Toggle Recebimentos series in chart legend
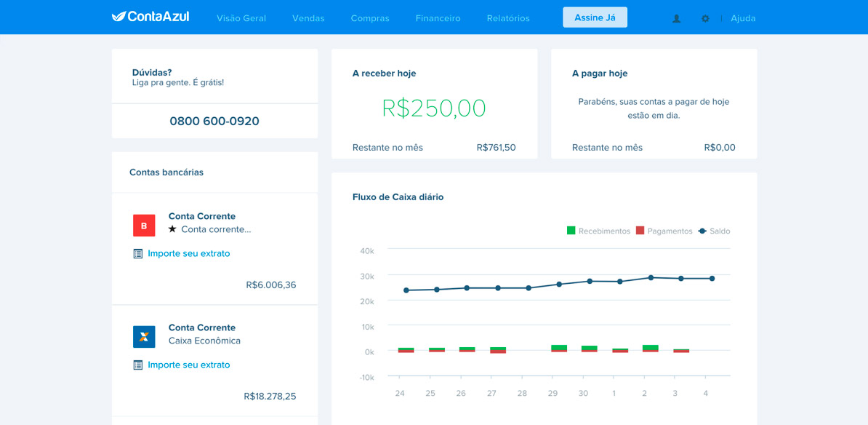868x425 pixels. [598, 231]
